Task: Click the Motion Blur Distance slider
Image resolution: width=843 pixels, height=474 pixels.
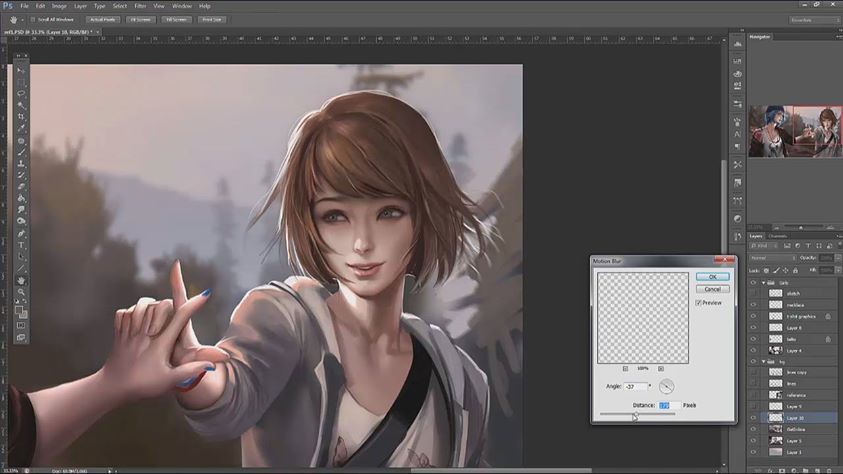Action: pos(637,414)
